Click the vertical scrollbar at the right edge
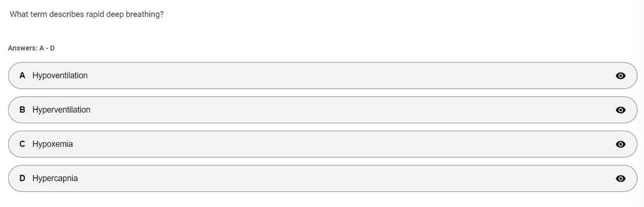 (641, 103)
